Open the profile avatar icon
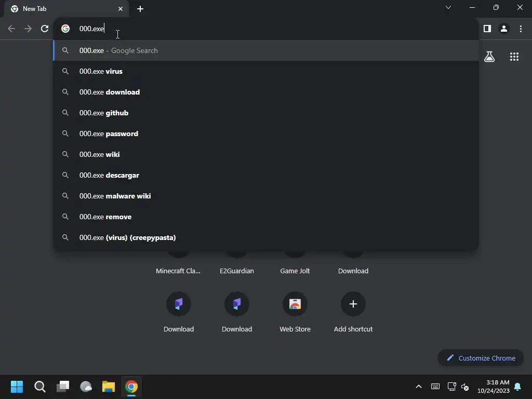Screen dimensions: 532x399 [504, 29]
